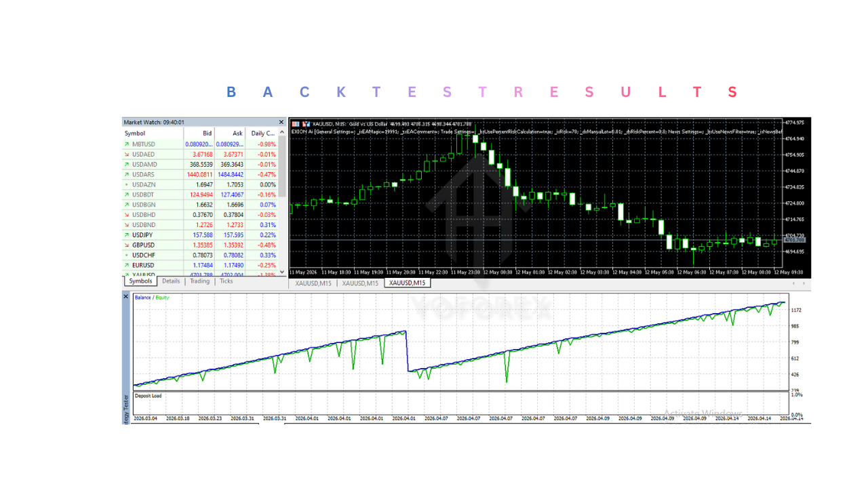Click the dot icon beside USDCHF
Viewport: 868px width, 488px height.
(127, 255)
